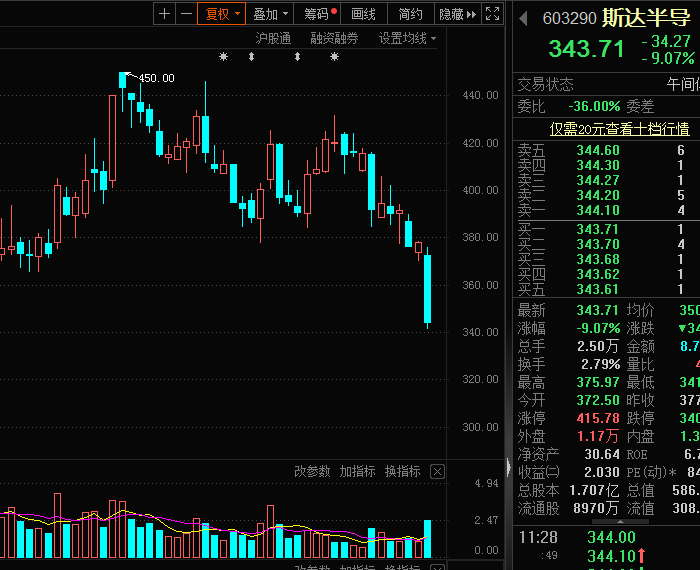This screenshot has height=570, width=700.
Task: Click the panel collapse handle beside the quote panel
Action: pos(508,467)
